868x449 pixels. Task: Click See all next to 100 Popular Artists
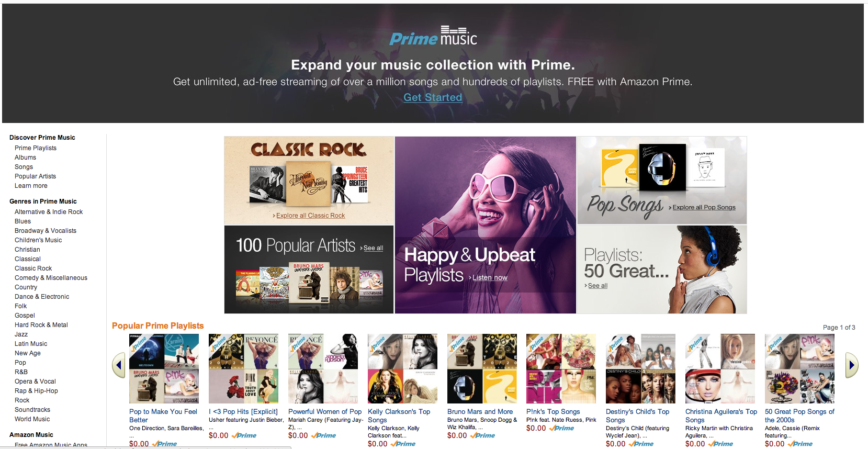[373, 248]
